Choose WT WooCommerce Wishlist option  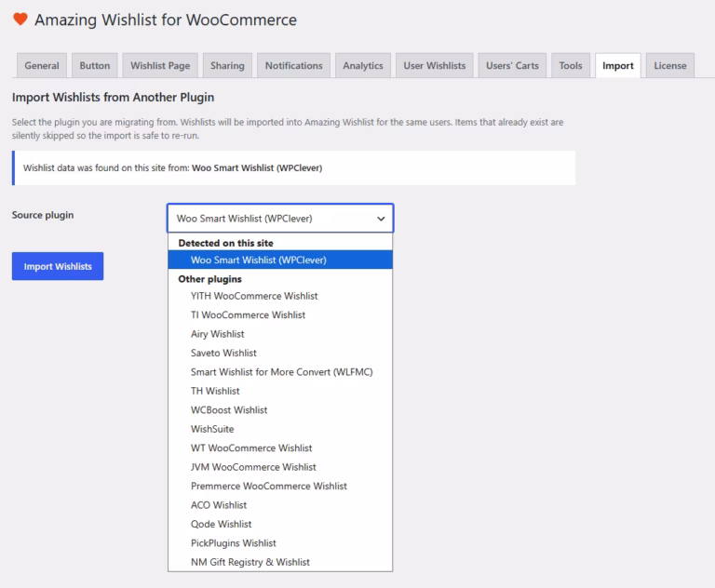tap(280, 448)
